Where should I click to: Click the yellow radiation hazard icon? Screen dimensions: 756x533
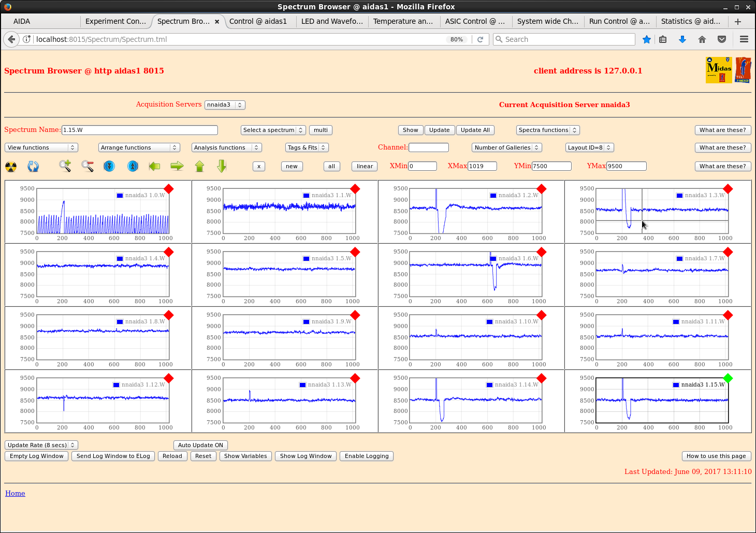tap(11, 167)
